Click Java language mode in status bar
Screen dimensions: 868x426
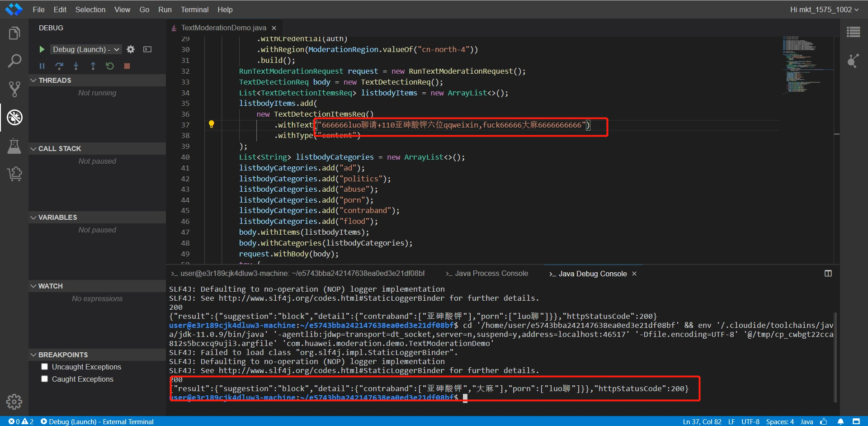807,421
